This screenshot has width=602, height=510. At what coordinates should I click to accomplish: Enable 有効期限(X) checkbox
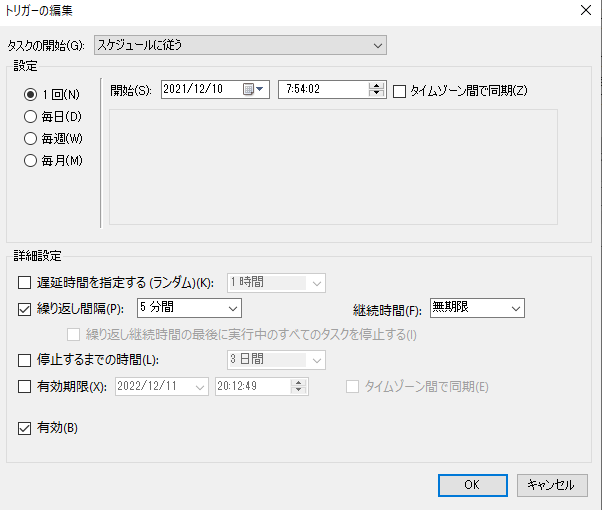point(25,386)
